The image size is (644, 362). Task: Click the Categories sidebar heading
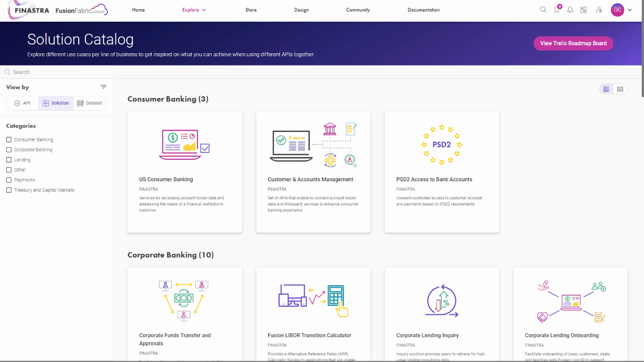tap(21, 126)
